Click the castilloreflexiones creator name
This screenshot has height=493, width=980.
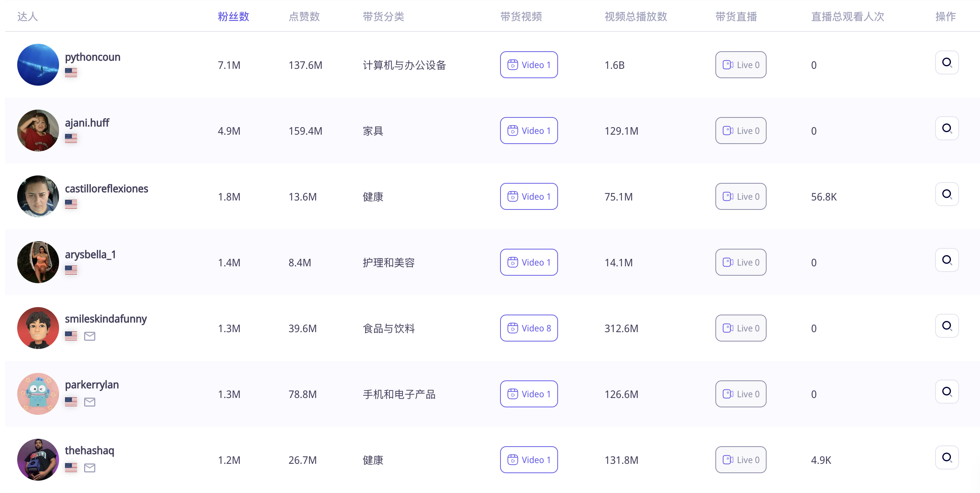pos(107,189)
